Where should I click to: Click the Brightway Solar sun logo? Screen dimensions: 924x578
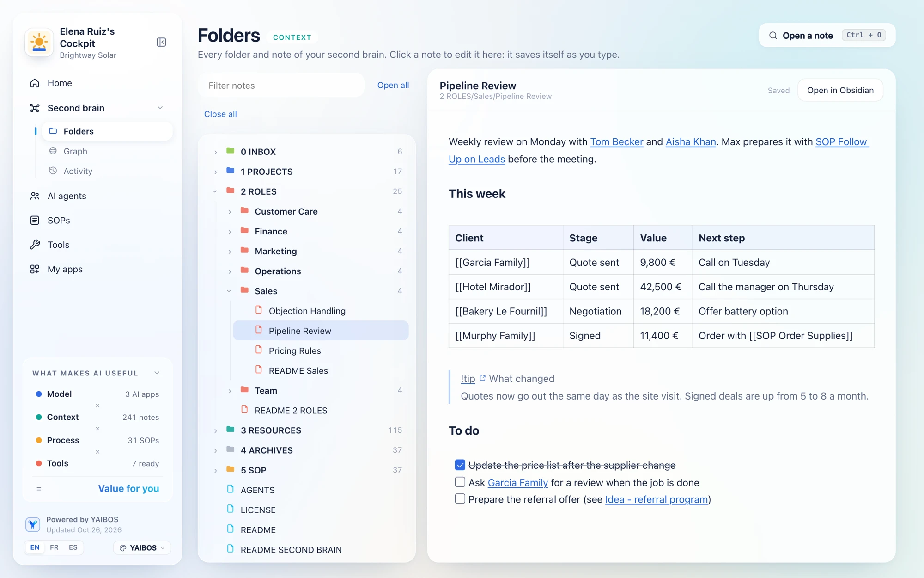39,43
